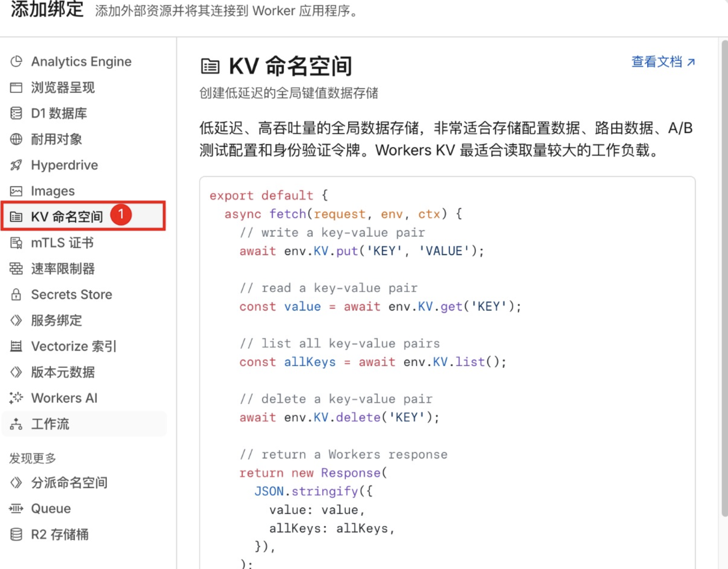Select R2 存储桶 binding option

pyautogui.click(x=84, y=534)
